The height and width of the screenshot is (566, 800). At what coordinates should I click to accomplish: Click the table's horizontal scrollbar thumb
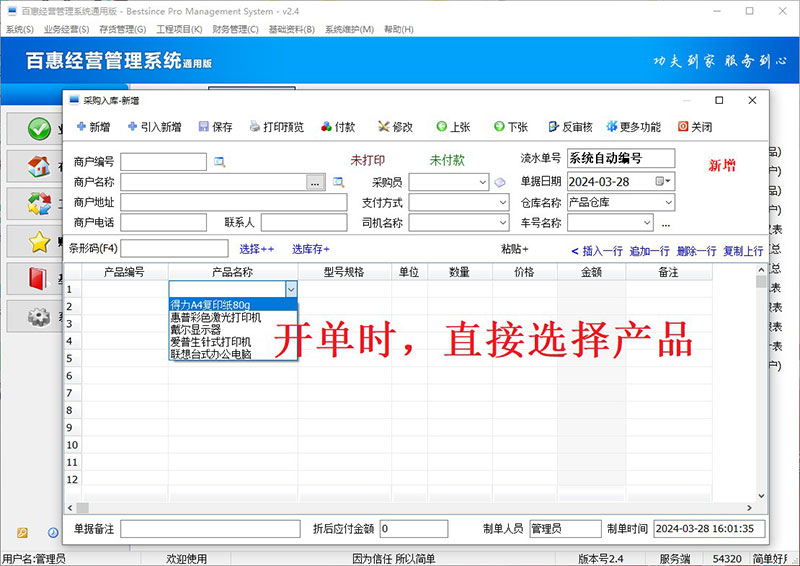pos(83,508)
